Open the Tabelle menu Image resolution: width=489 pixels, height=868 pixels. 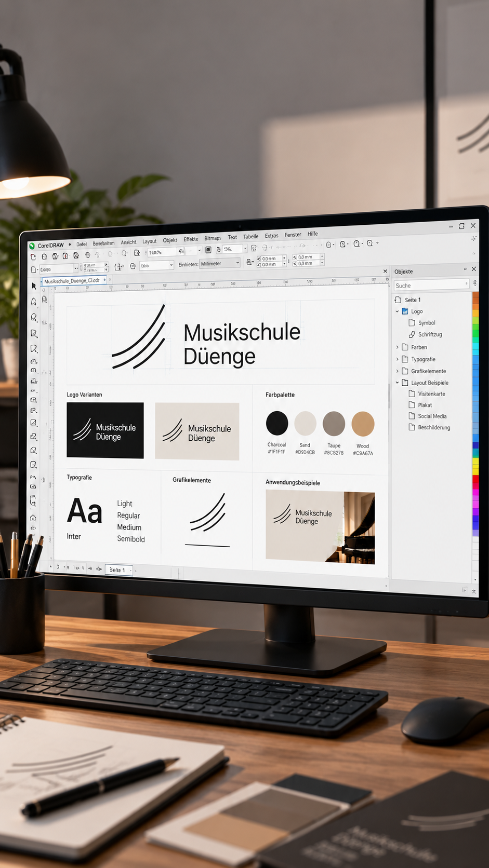coord(250,236)
